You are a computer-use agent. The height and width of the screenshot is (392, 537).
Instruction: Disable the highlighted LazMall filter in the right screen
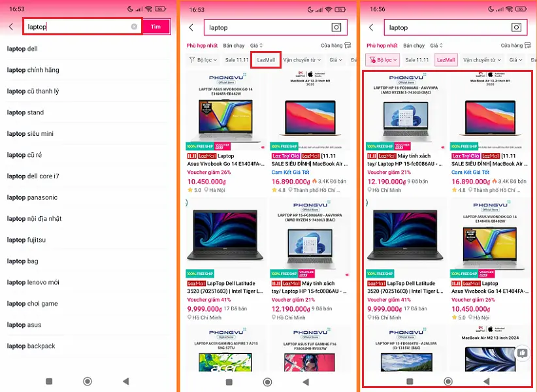[x=446, y=60]
